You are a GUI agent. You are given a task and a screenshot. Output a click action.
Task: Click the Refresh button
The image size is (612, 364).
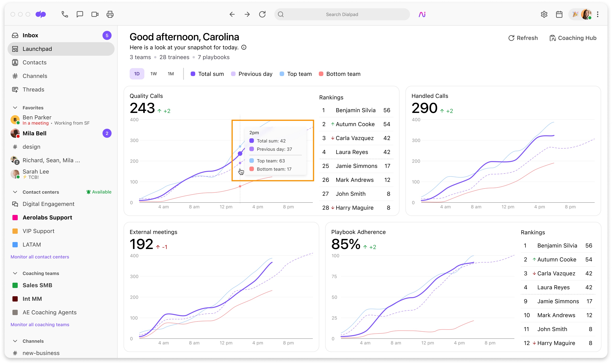[x=523, y=38]
